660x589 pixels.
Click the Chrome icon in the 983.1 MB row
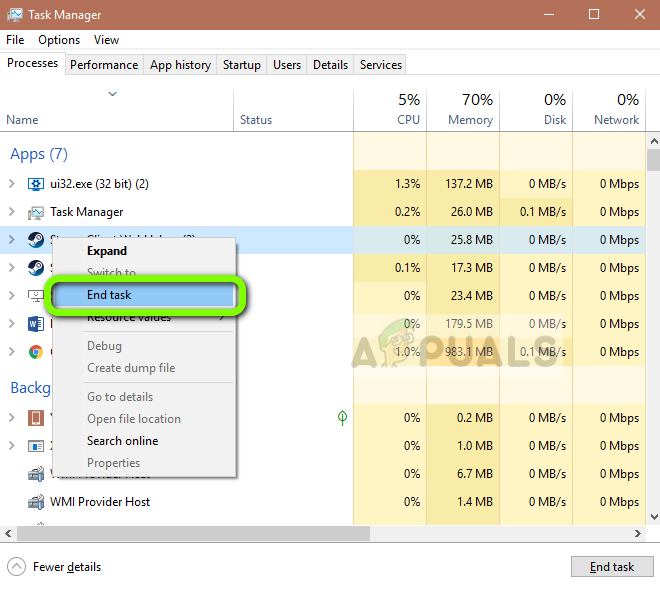(x=36, y=352)
